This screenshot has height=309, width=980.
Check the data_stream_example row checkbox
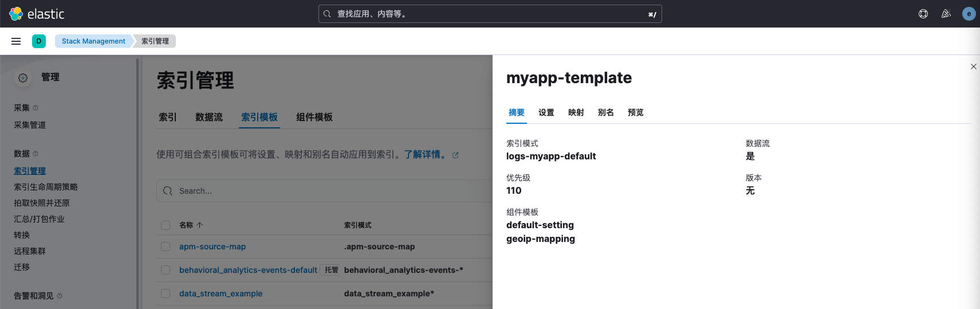[166, 294]
